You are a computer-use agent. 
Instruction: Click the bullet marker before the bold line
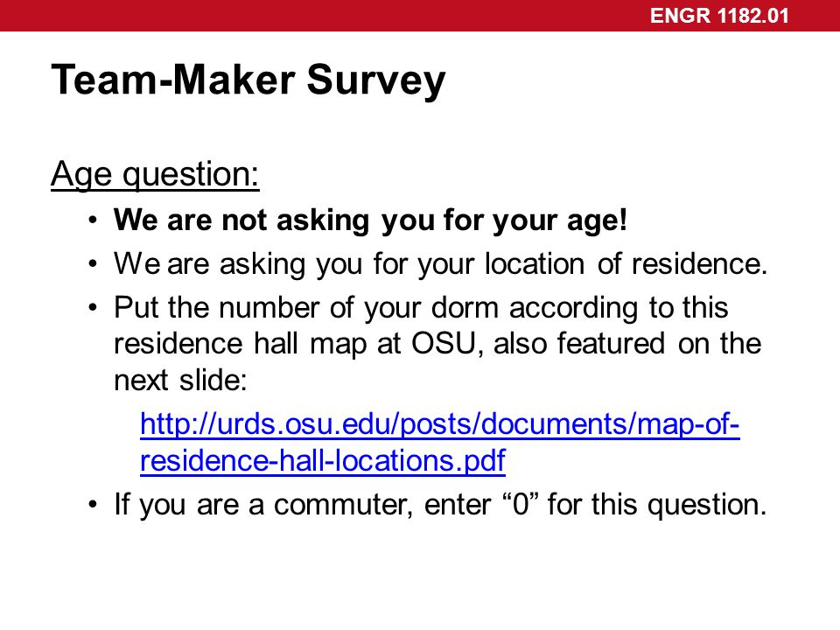point(94,220)
